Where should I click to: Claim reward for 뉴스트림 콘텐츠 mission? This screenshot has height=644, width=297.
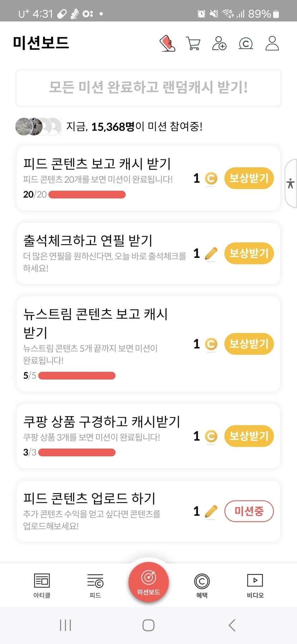coord(249,344)
